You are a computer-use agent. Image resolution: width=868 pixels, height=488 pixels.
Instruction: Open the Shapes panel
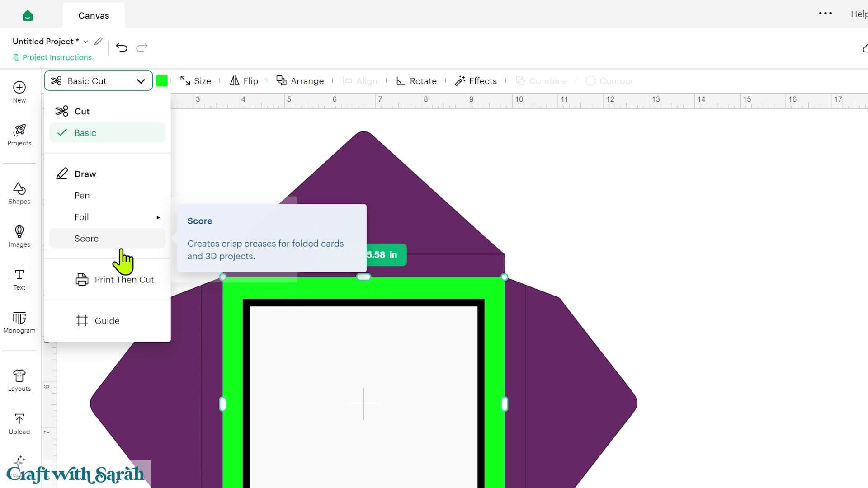19,193
